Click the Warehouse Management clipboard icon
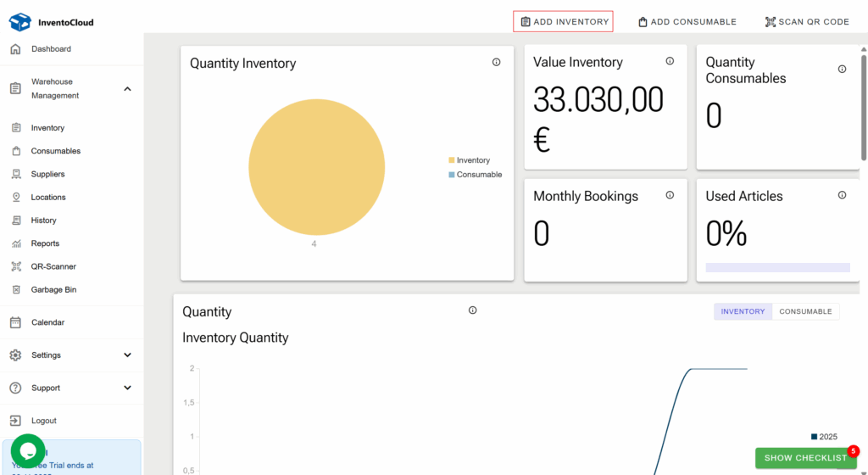Screen dimensions: 868x475 click(x=15, y=88)
